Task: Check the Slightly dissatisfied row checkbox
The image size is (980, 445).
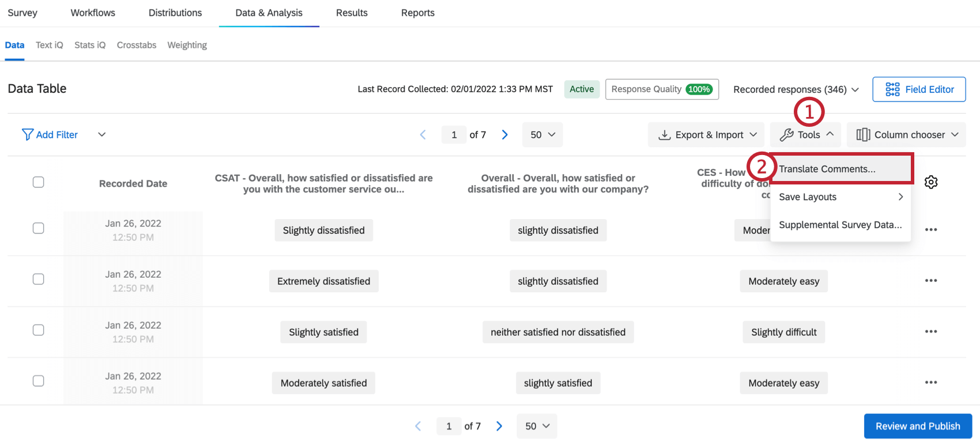Action: pos(39,228)
